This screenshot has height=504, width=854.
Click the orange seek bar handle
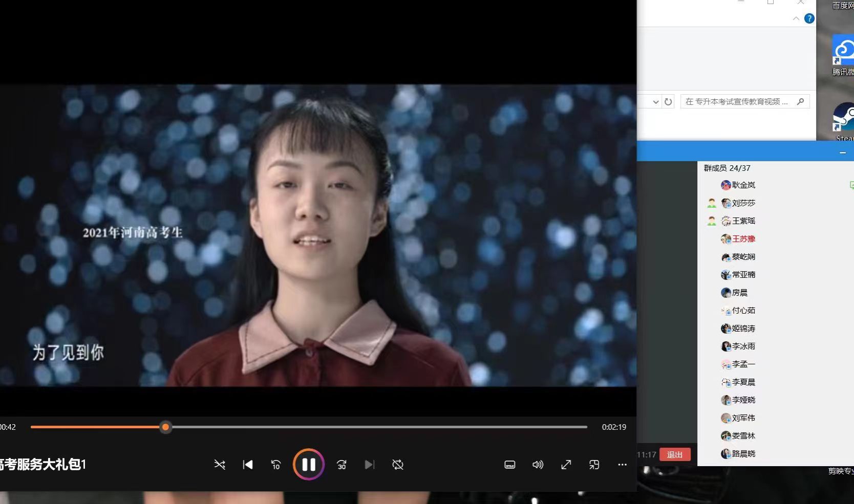165,427
